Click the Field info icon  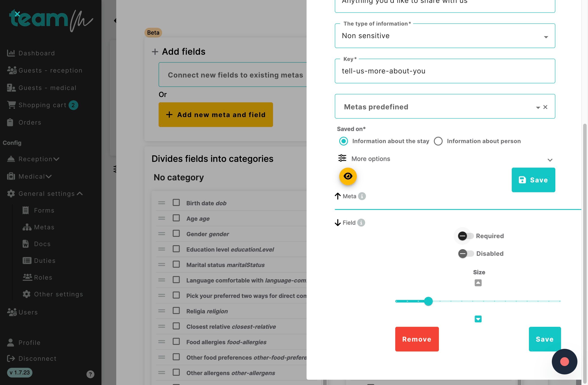point(361,223)
